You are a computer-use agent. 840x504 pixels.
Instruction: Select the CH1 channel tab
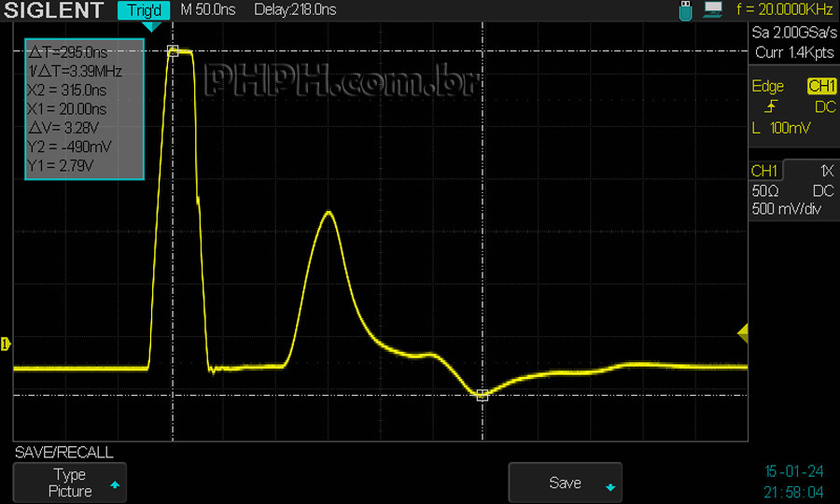tap(765, 172)
